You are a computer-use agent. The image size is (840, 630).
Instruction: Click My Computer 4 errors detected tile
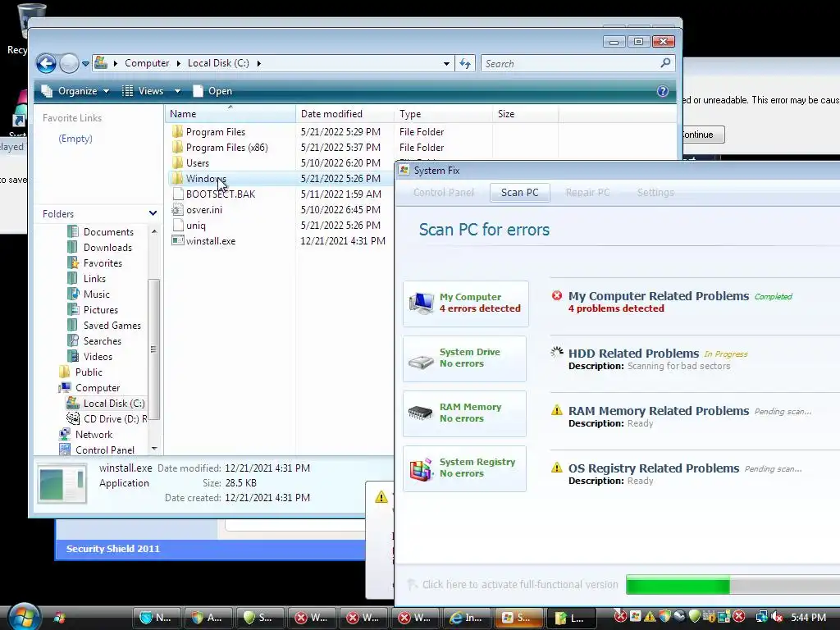pos(466,304)
